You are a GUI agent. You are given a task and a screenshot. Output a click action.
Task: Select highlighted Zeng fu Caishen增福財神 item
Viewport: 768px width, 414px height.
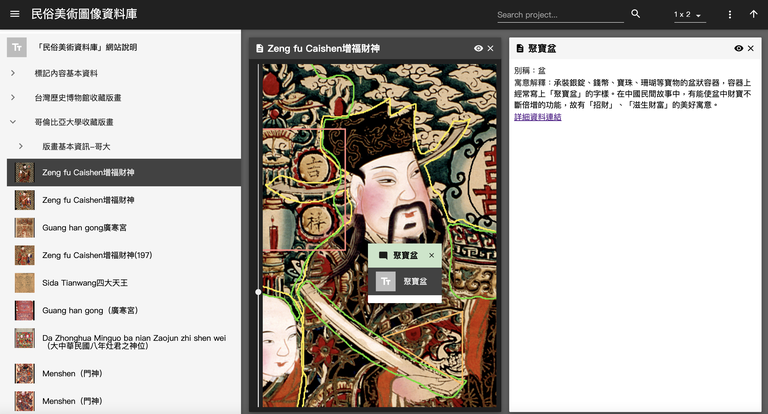point(124,172)
